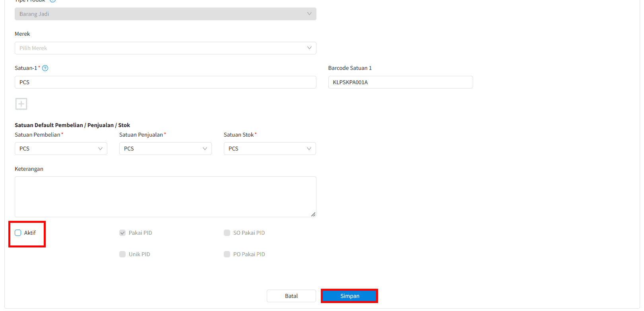Toggle the Pakai PID checkbox

(x=122, y=233)
